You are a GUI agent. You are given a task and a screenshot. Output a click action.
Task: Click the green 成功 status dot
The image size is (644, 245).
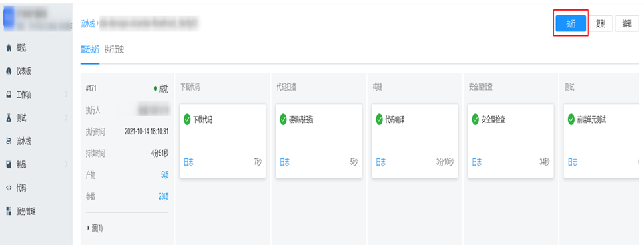(155, 89)
